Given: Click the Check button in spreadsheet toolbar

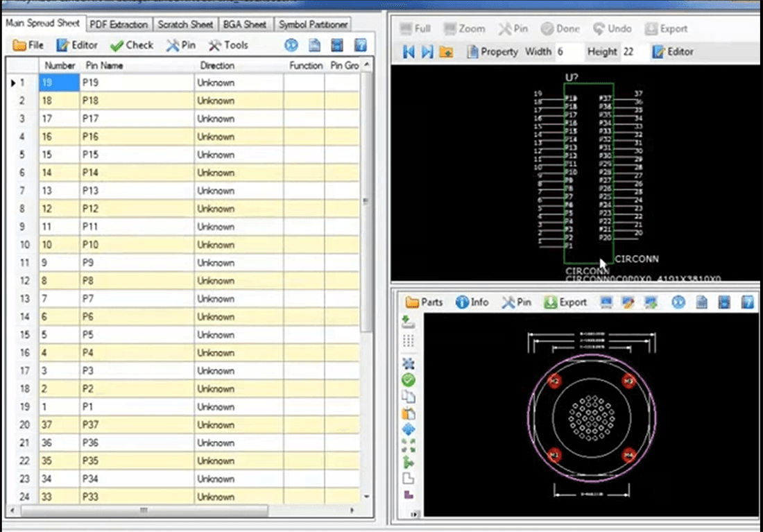Looking at the screenshot, I should click(131, 45).
